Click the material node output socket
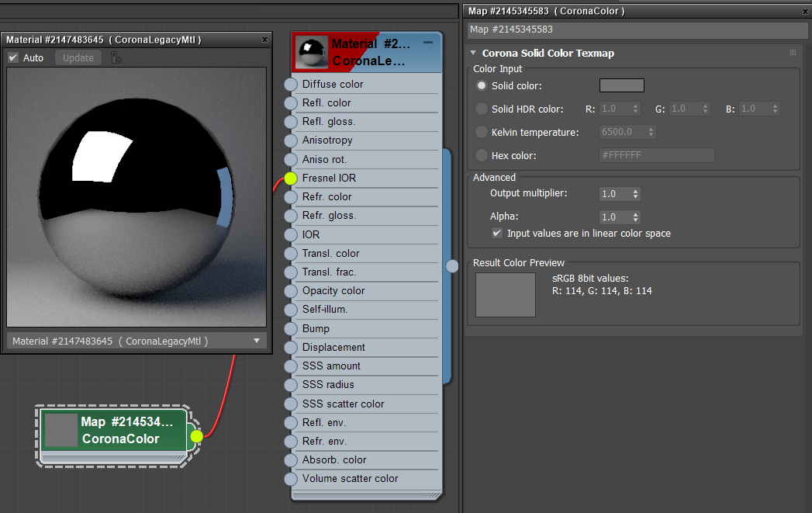The height and width of the screenshot is (513, 812). point(452,266)
